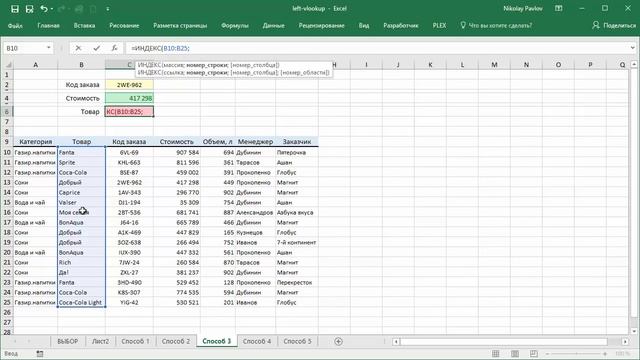Click the Sprite product cell
640x360 pixels.
click(x=81, y=162)
